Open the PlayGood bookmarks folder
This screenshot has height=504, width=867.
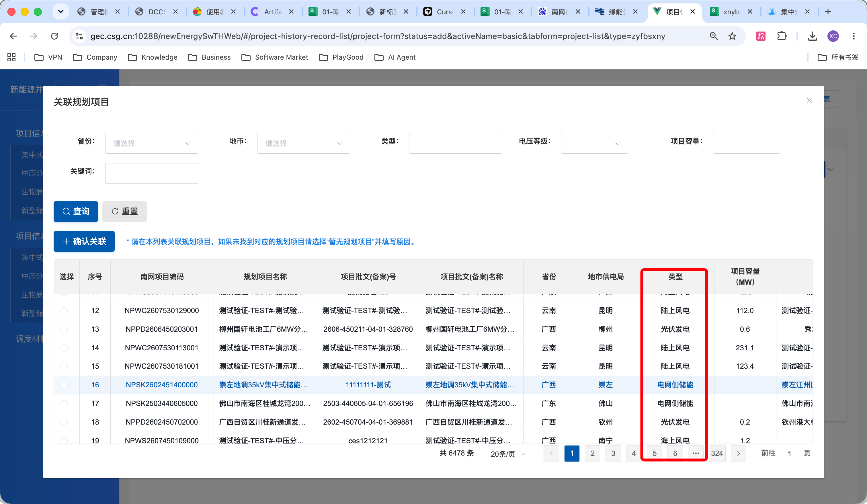341,57
